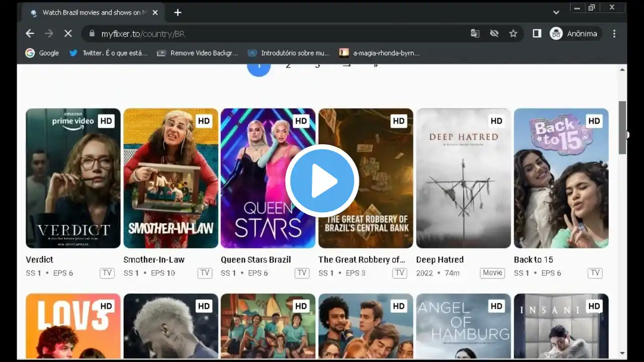Expand the tab search dropdown
Screen dimensions: 644x362
click(556, 13)
